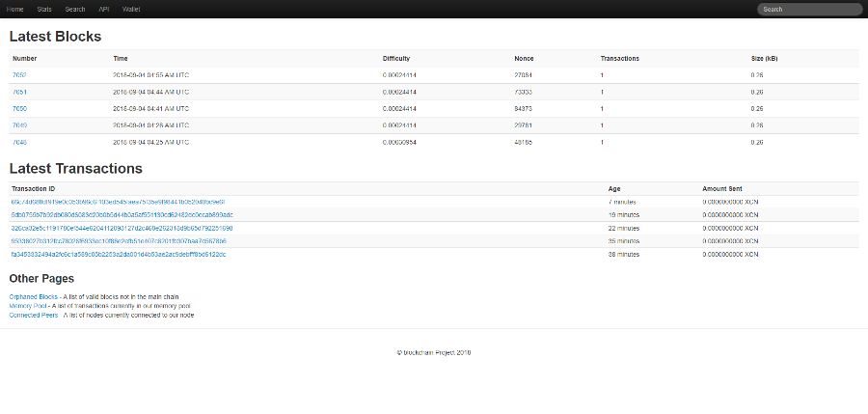The image size is (868, 414).
Task: View details of block 7050
Action: pos(19,108)
